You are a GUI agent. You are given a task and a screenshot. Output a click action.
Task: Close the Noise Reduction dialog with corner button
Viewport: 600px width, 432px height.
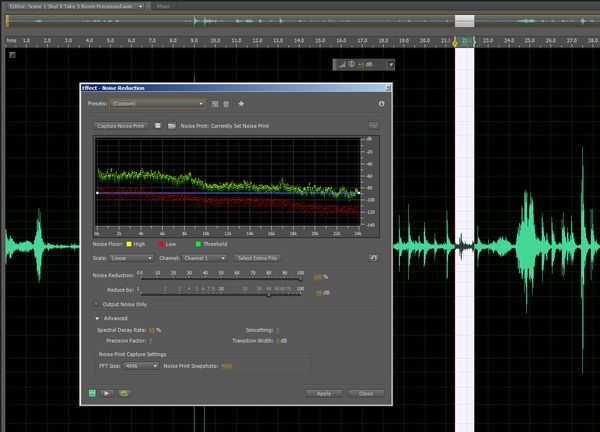pyautogui.click(x=388, y=88)
